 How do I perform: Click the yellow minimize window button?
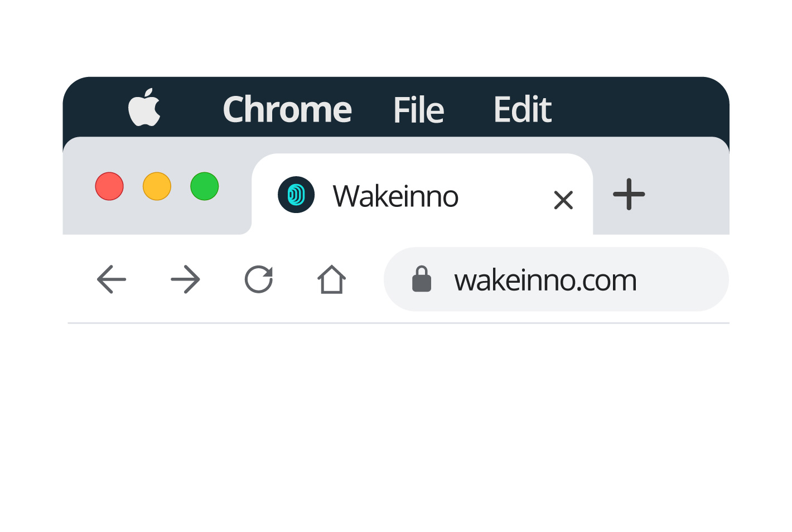point(157,186)
